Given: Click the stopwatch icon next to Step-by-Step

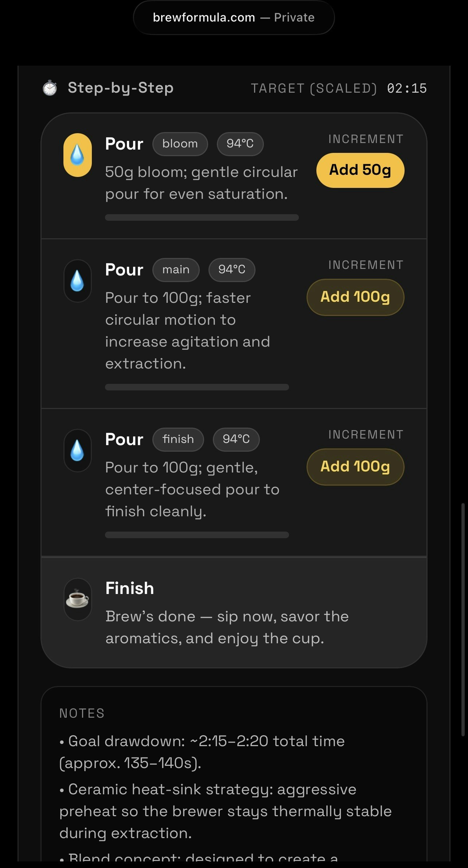Looking at the screenshot, I should coord(50,88).
